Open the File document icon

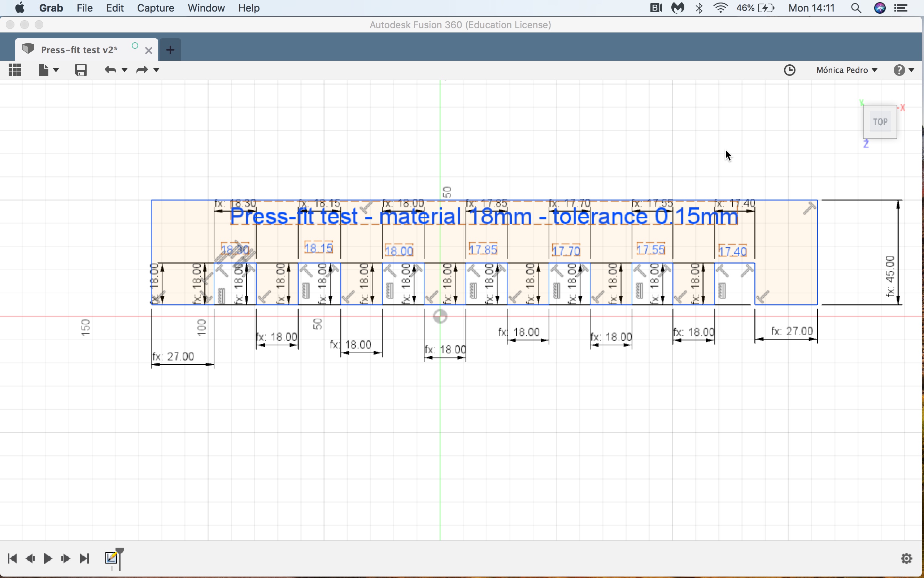point(44,70)
